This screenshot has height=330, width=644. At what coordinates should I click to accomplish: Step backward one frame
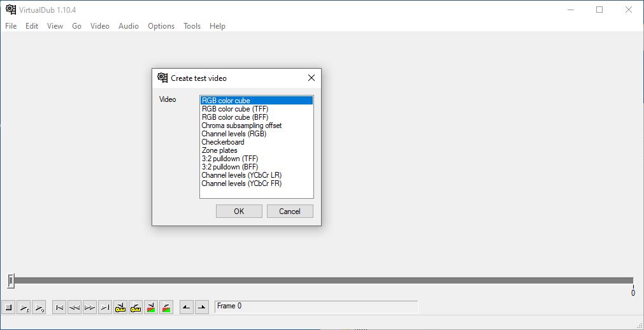[x=75, y=307]
